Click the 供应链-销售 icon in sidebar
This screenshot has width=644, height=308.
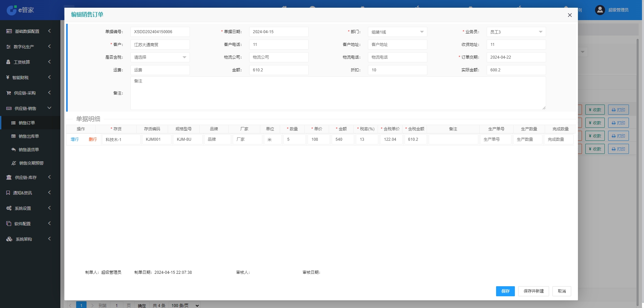click(9, 108)
